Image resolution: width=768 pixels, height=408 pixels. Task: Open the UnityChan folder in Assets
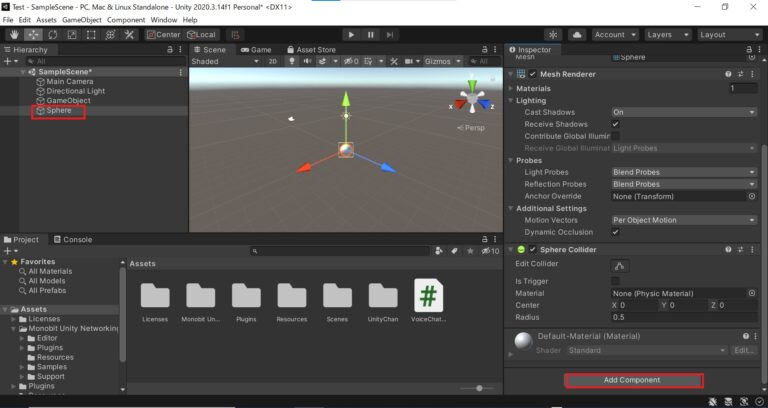(x=383, y=302)
